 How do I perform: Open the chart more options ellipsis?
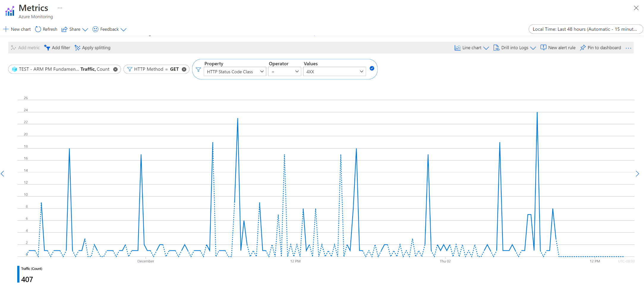point(628,48)
